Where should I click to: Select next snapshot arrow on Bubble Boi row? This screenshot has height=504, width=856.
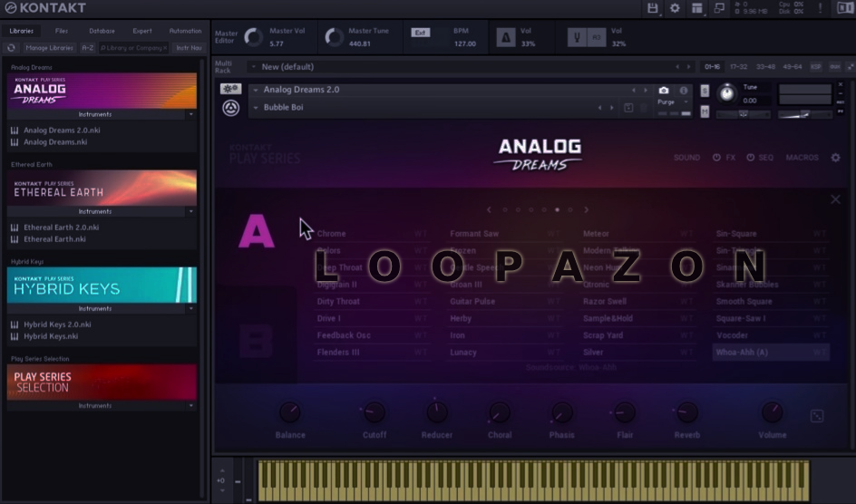(611, 108)
